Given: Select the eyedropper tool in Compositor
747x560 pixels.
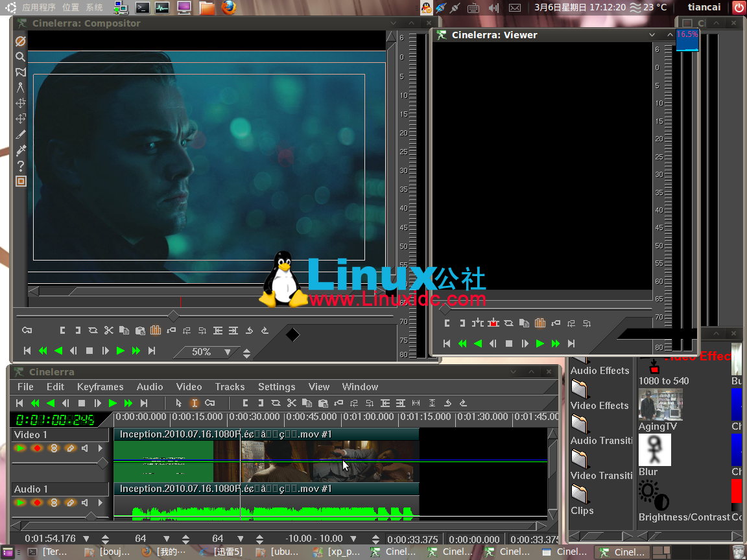Looking at the screenshot, I should 21,150.
